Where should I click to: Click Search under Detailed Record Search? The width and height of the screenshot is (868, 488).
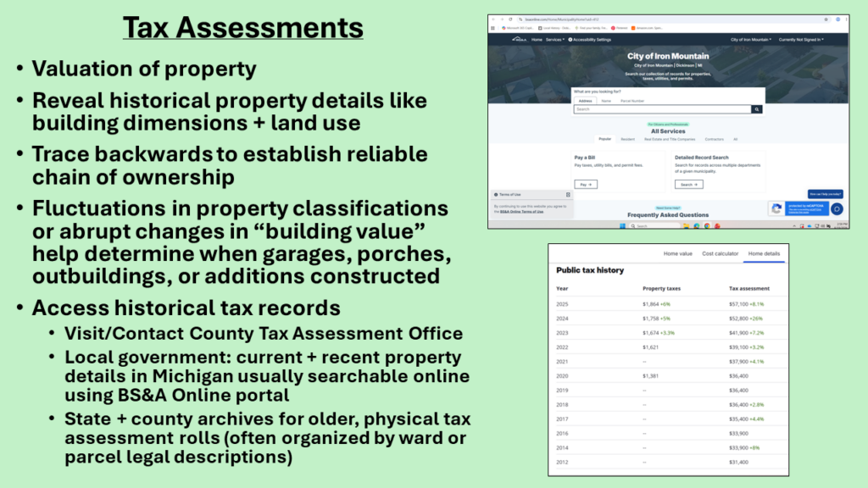pyautogui.click(x=688, y=184)
